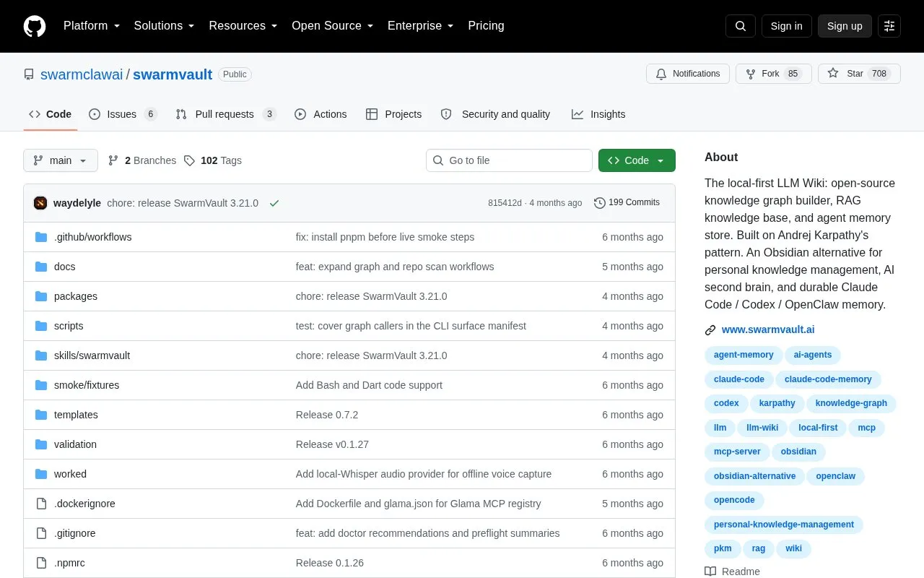Click the bell icon for Notifications

click(x=661, y=74)
